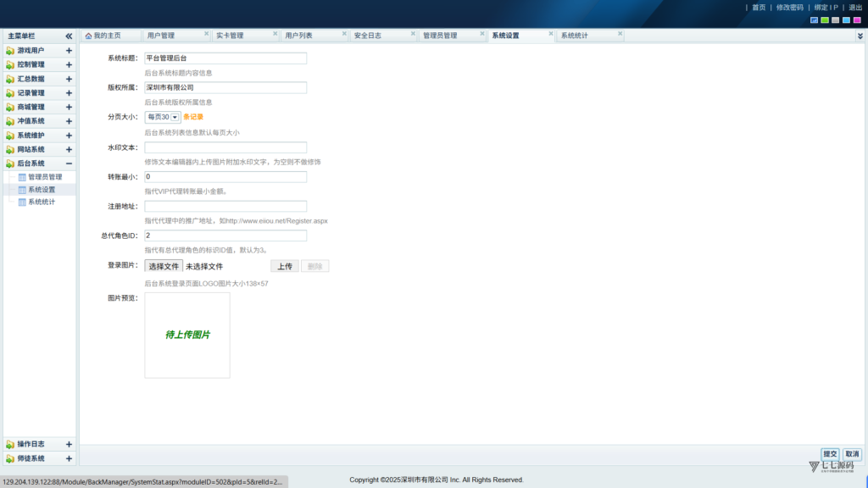Viewport: 868px width, 488px height.
Task: Expand 记录管理 with its plus sign
Action: pos(69,93)
